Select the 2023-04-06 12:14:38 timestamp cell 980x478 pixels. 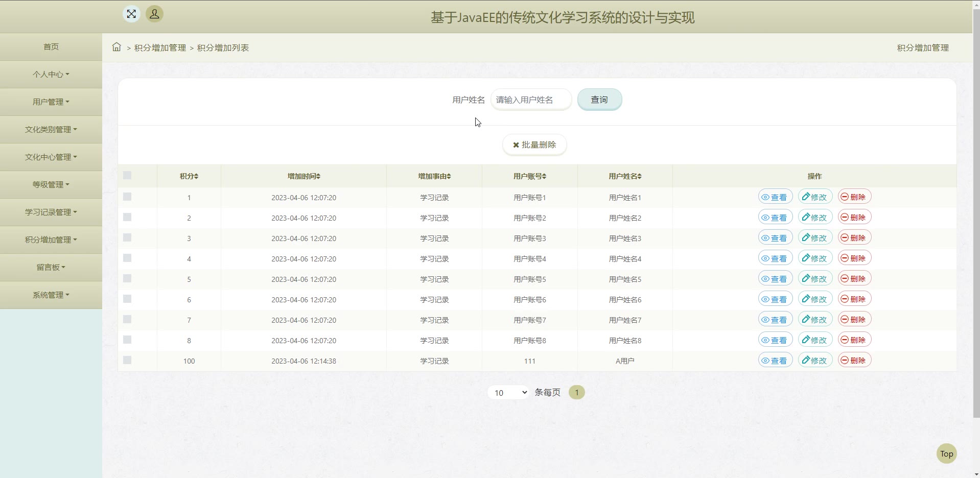[x=304, y=361]
